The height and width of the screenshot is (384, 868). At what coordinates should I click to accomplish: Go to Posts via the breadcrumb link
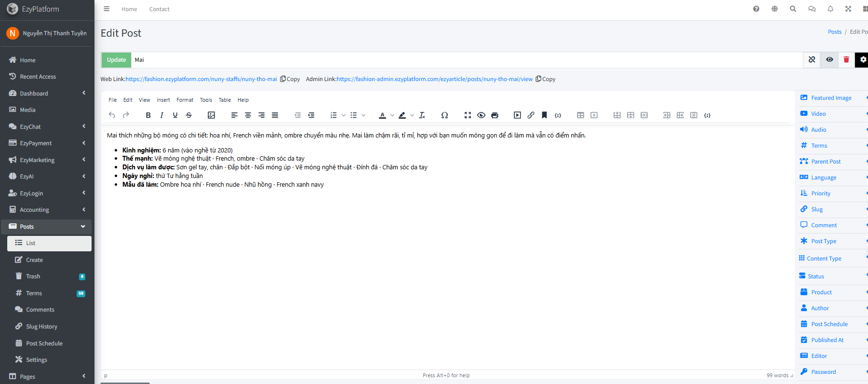point(835,32)
